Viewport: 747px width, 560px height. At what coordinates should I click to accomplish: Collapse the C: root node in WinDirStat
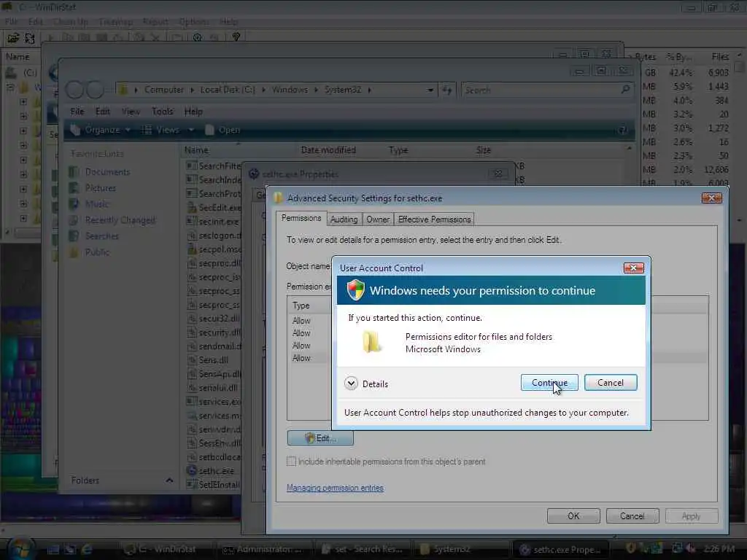(10, 87)
